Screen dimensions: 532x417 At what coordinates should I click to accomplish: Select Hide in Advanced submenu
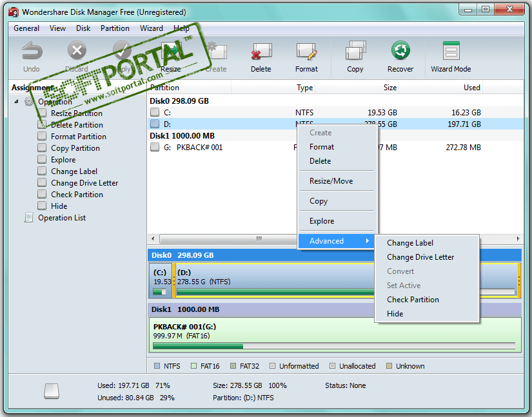427,314
